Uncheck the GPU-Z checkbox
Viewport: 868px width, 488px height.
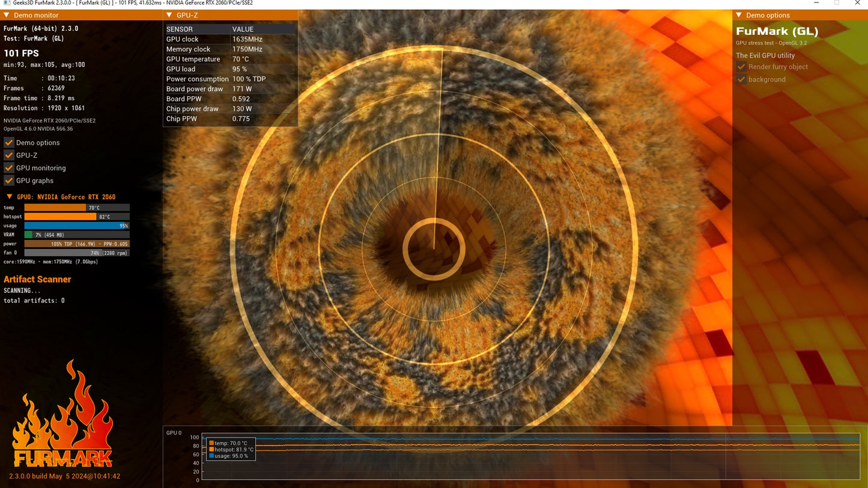[9, 155]
